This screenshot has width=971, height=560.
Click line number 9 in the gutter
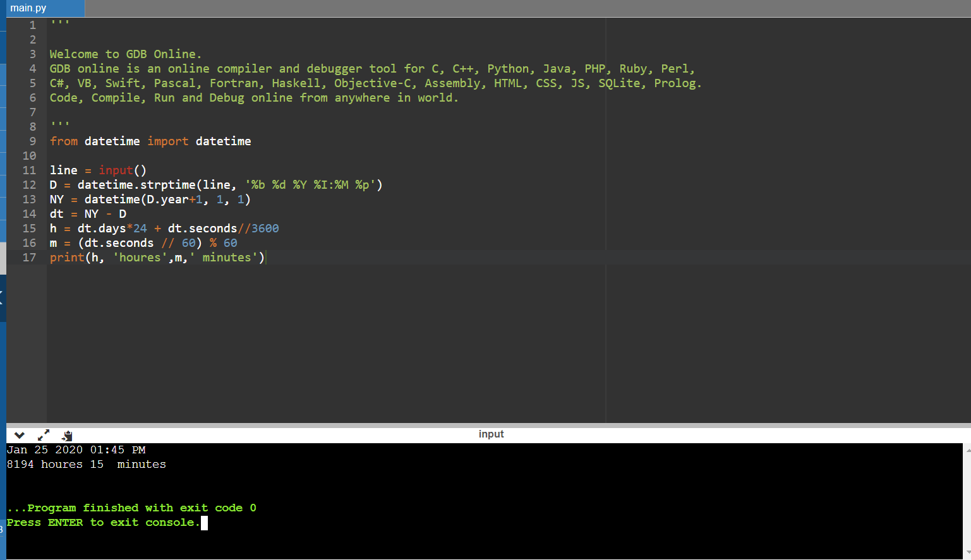[x=32, y=141]
